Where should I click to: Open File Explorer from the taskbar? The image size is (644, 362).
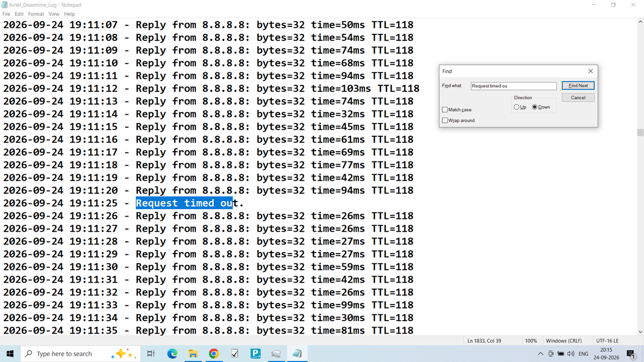pyautogui.click(x=193, y=354)
